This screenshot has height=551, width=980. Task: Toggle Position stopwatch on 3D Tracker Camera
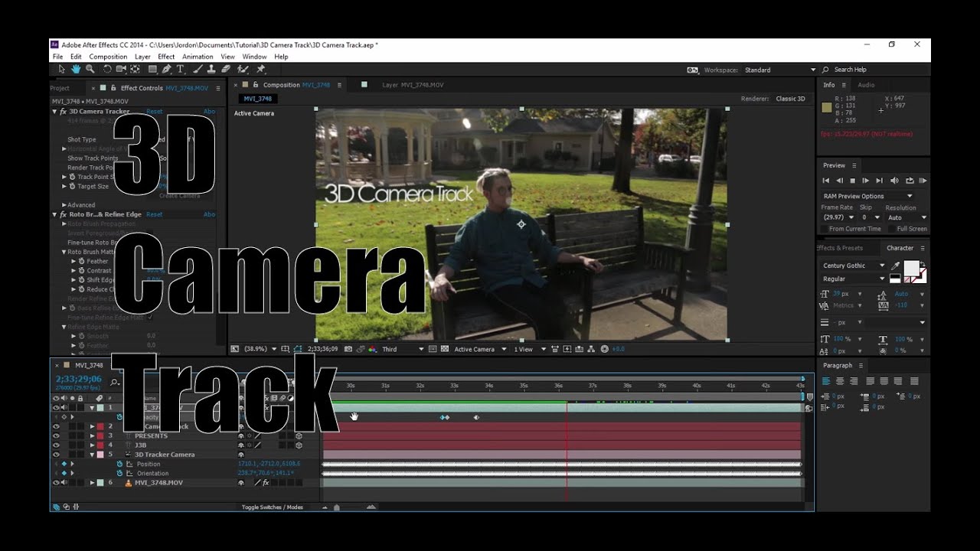[x=119, y=464]
